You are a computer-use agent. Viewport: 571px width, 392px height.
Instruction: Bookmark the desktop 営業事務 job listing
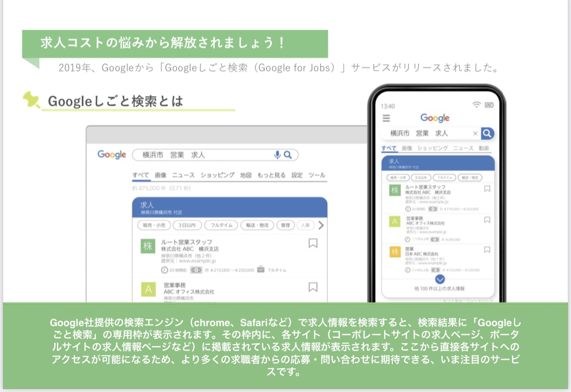click(313, 287)
